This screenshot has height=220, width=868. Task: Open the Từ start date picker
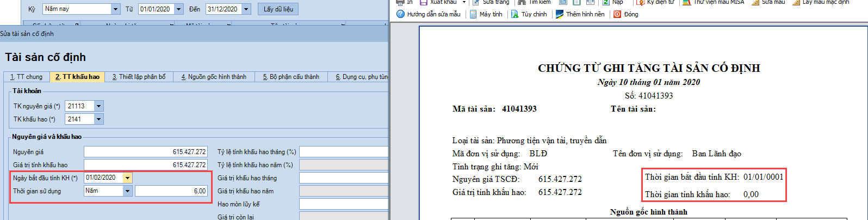pyautogui.click(x=178, y=9)
